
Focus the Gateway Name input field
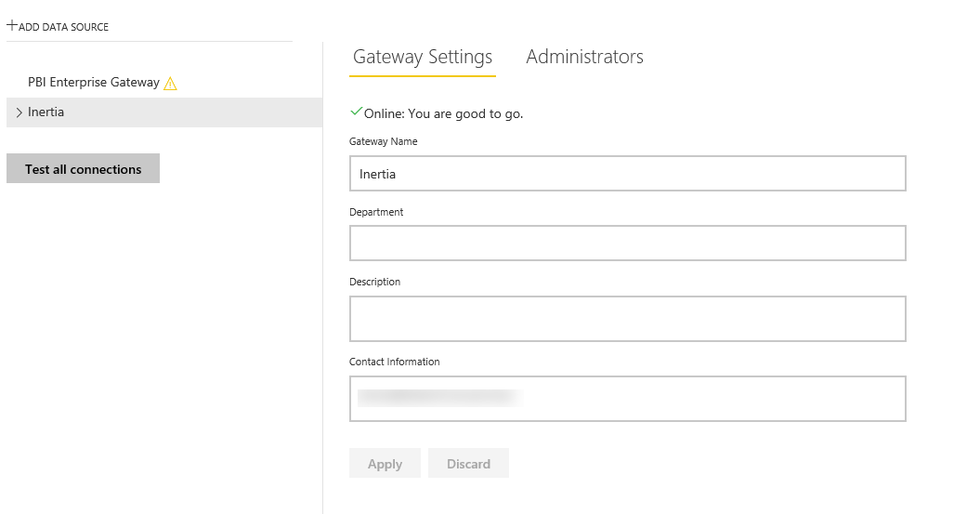628,173
